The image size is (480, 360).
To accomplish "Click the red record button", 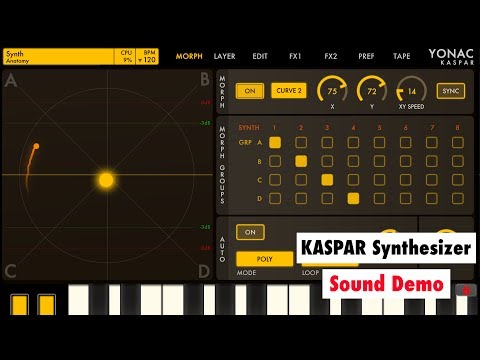I will pos(466,291).
